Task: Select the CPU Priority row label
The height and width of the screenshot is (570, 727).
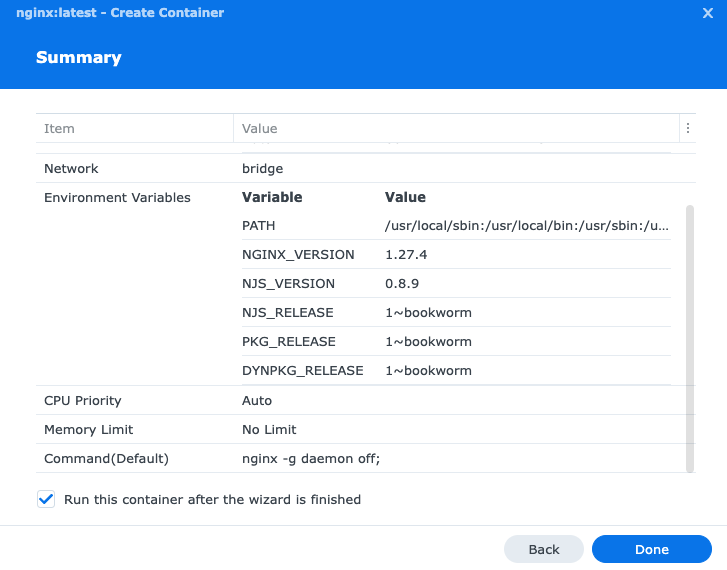Action: point(83,400)
